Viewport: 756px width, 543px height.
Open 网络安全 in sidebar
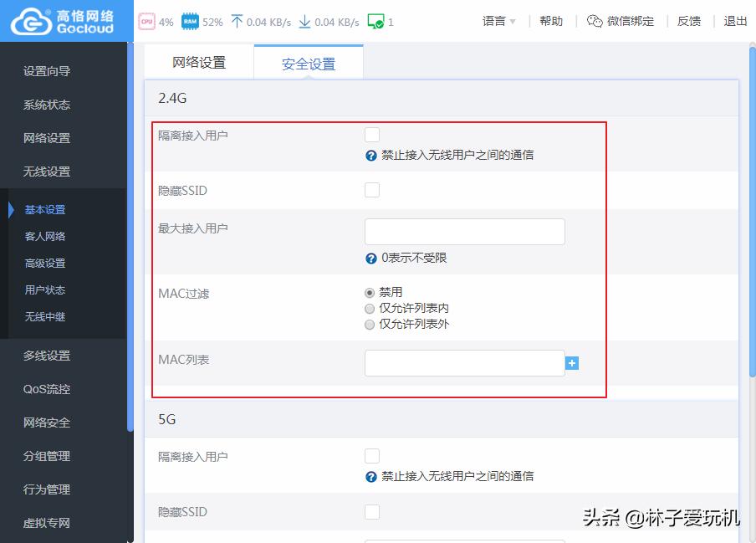pos(47,423)
